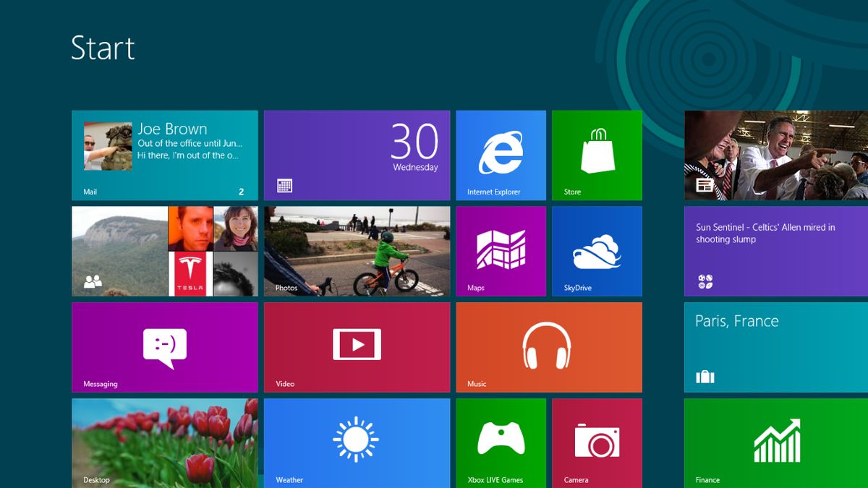868x488 pixels.
Task: Open the mountain photo in People tile
Action: (x=120, y=252)
